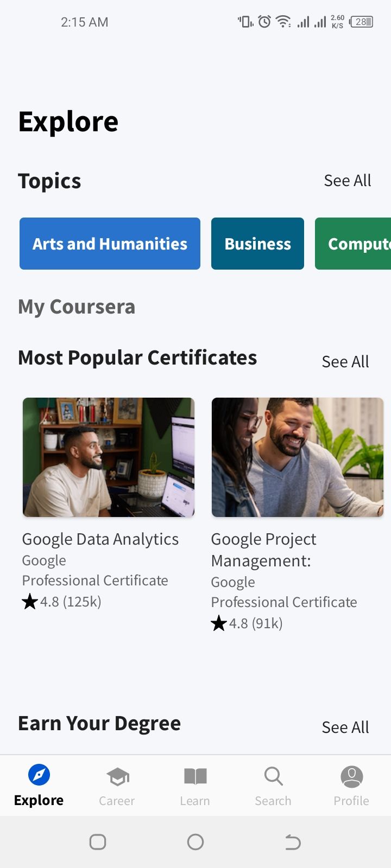Tap the star icon beside 4.8 (91k)

(219, 623)
